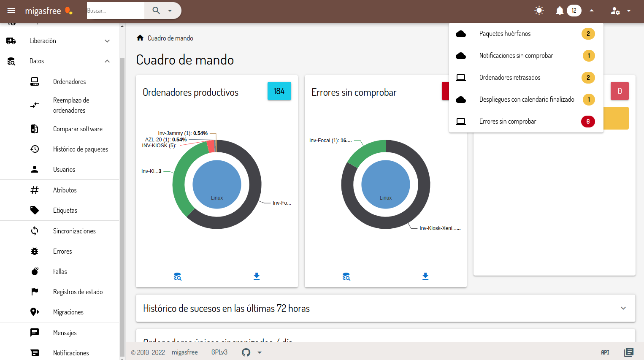Viewport: 644px width, 360px height.
Task: View data for Ordenadores productivos chart
Action: (178, 276)
